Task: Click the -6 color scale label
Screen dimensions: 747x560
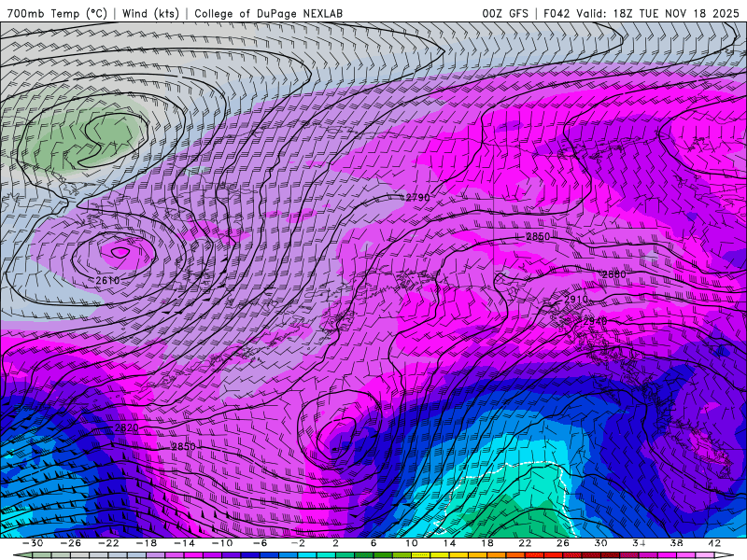Action: tap(260, 543)
